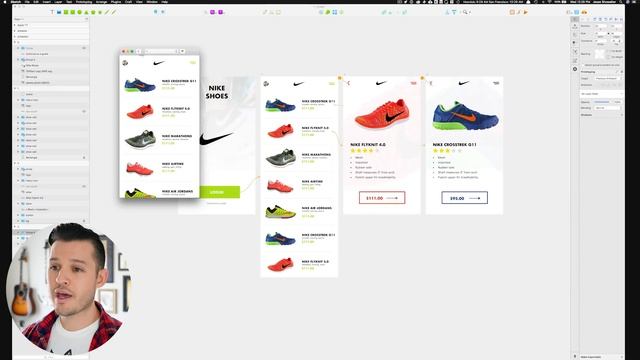Open the File menu
This screenshot has width=640, height=360.
coord(27,2)
